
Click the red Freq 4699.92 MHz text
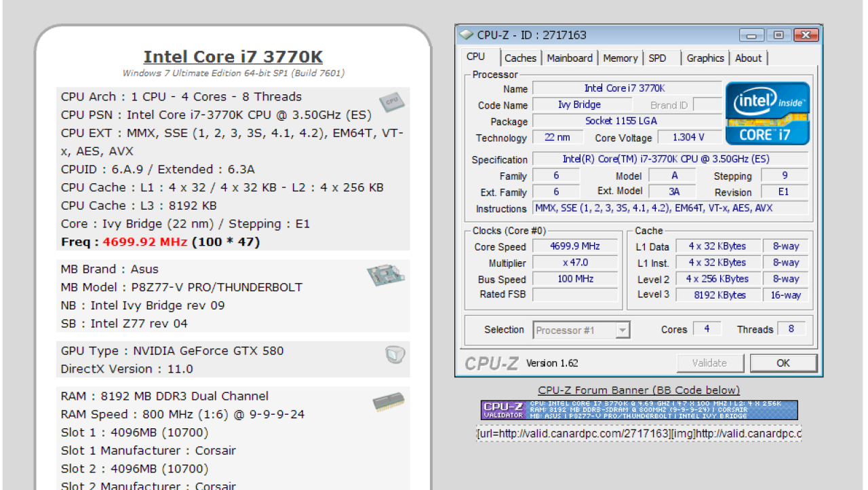tap(144, 242)
